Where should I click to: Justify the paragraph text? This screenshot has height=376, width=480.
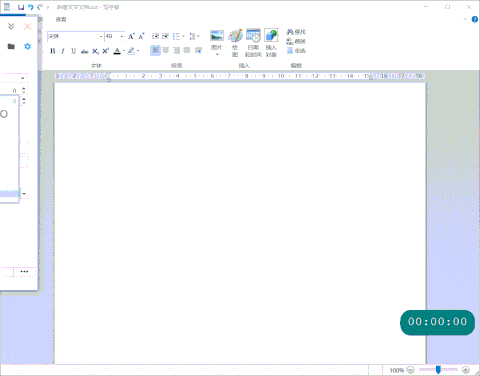[x=187, y=50]
